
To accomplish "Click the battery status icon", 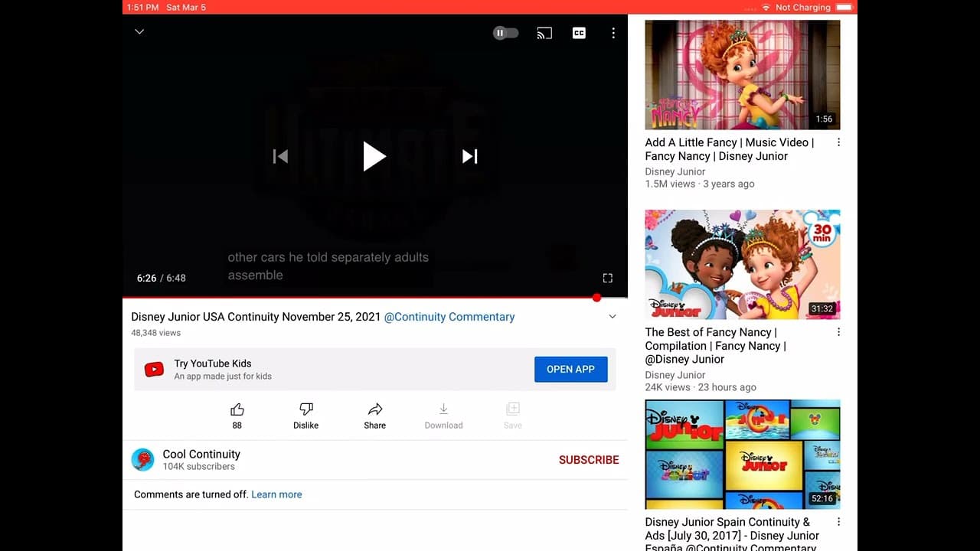I will (x=844, y=7).
